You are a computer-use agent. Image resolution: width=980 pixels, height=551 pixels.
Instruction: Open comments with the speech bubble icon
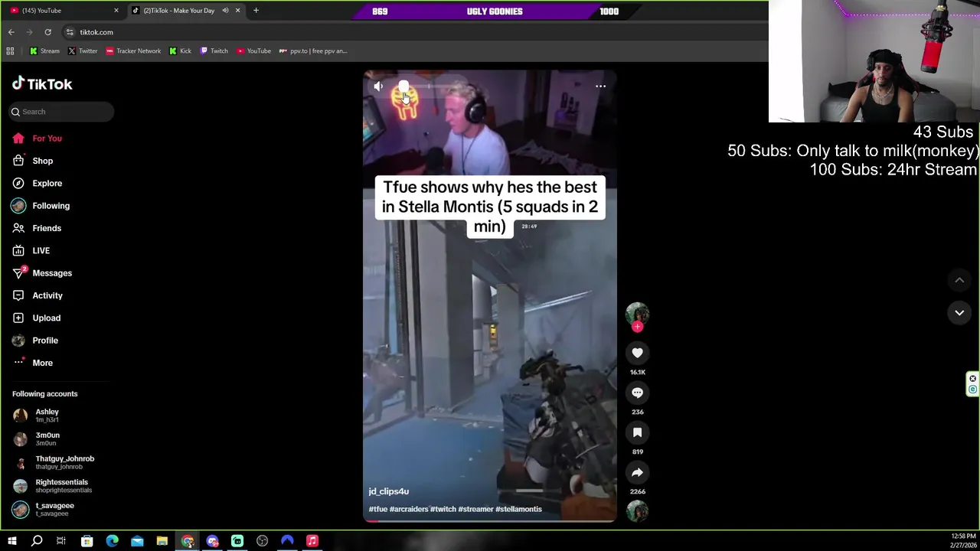637,393
